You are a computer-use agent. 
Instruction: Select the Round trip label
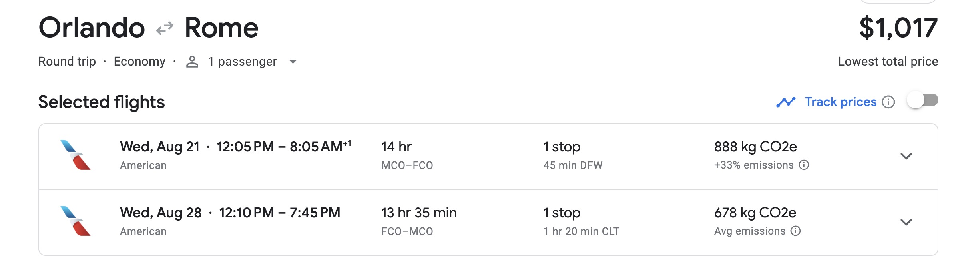[x=67, y=61]
